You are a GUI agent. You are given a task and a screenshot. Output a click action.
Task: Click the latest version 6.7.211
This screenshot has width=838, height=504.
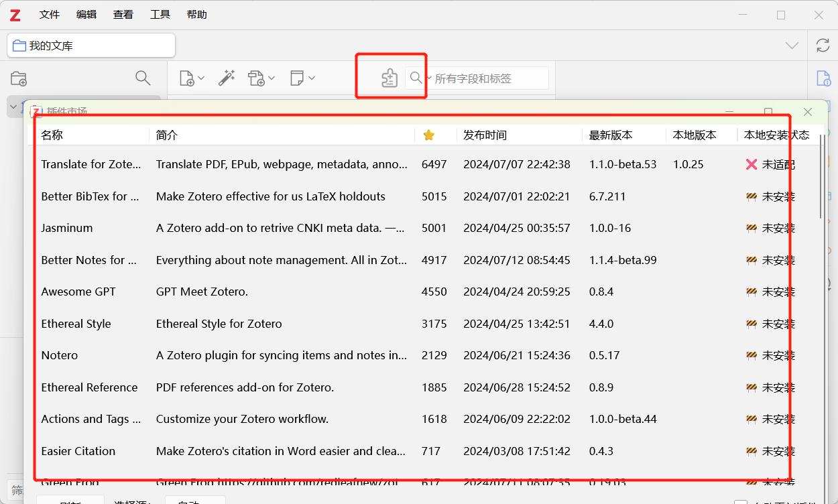tap(607, 196)
